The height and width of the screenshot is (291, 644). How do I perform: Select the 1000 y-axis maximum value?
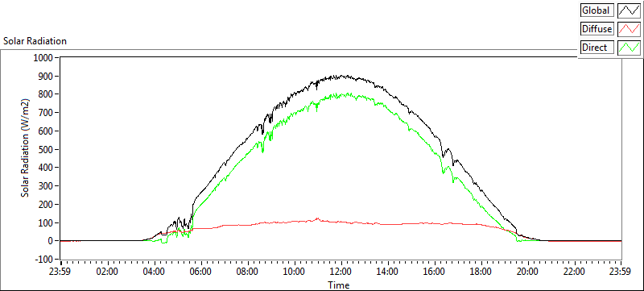[43, 58]
